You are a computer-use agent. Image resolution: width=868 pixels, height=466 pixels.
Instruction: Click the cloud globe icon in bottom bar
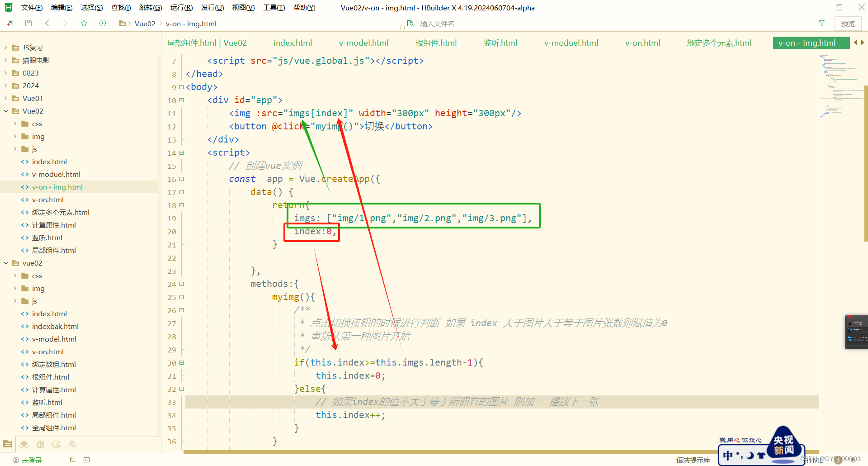[x=73, y=444]
